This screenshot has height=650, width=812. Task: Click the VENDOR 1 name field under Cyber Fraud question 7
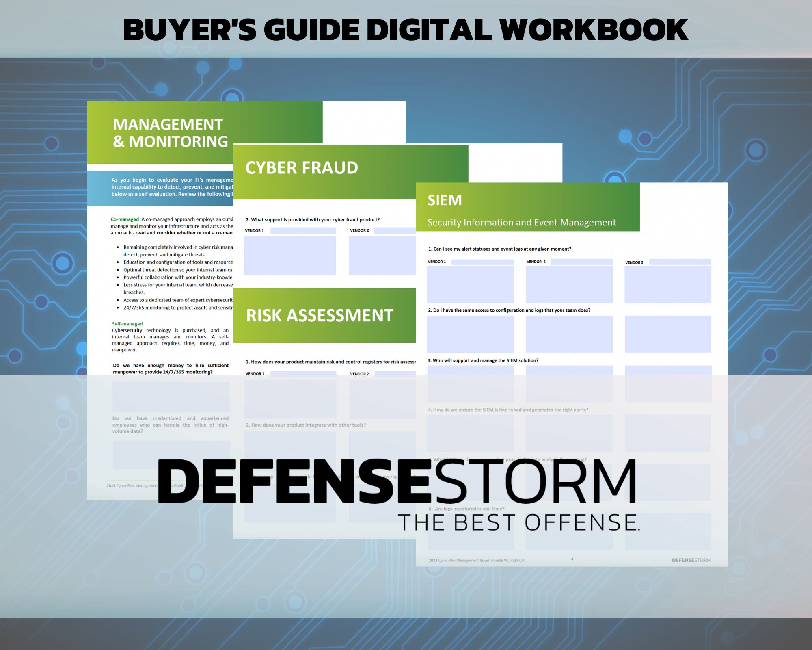[303, 230]
